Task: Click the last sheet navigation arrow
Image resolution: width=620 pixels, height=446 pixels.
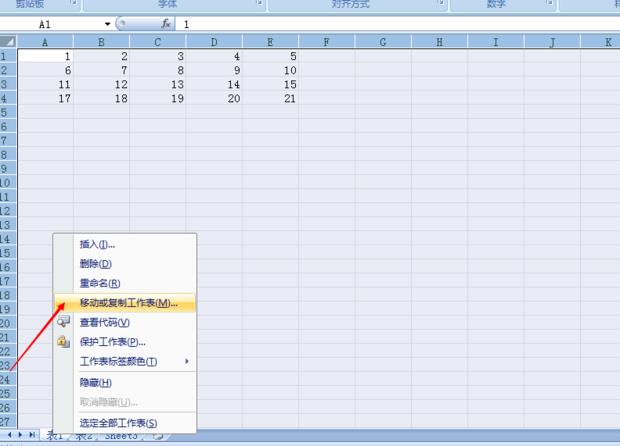Action: (32, 435)
